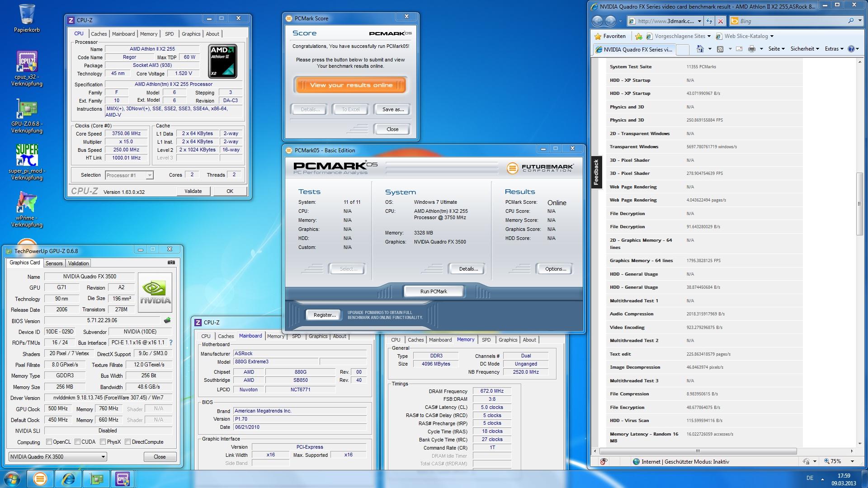
Task: Open the Seite menu dropdown
Action: [x=777, y=49]
